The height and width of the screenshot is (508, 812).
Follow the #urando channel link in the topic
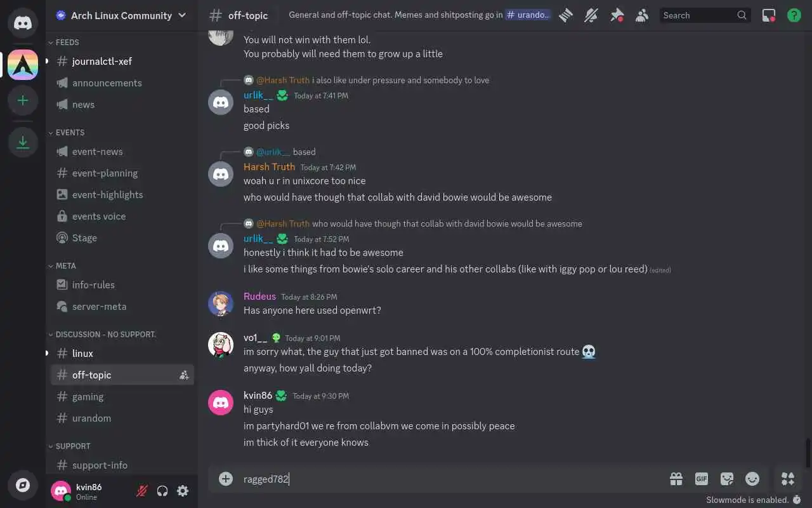(528, 15)
